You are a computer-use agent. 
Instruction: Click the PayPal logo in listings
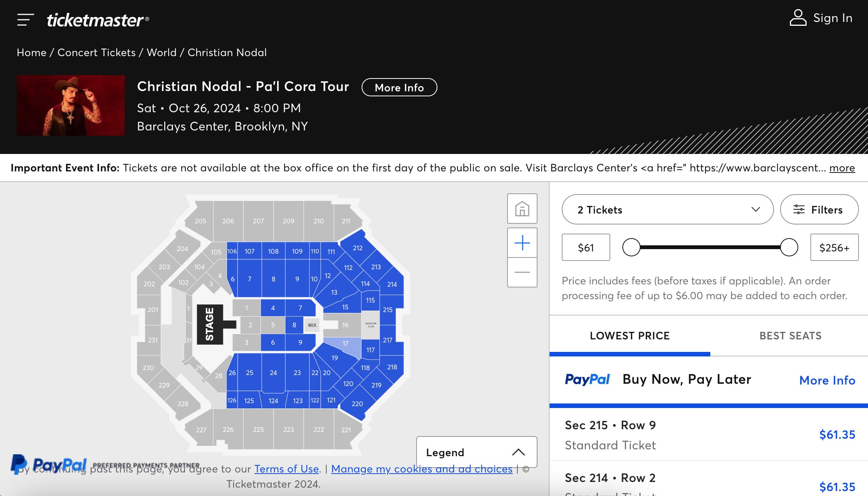587,380
